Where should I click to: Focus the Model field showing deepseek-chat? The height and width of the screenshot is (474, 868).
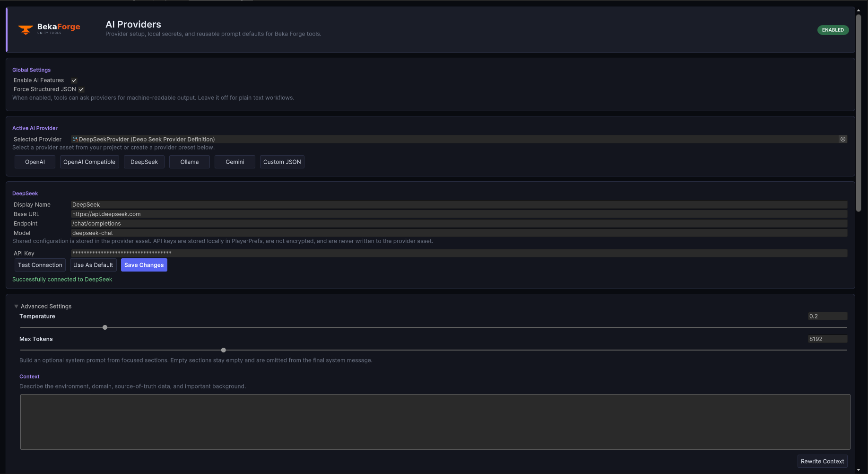pos(459,233)
